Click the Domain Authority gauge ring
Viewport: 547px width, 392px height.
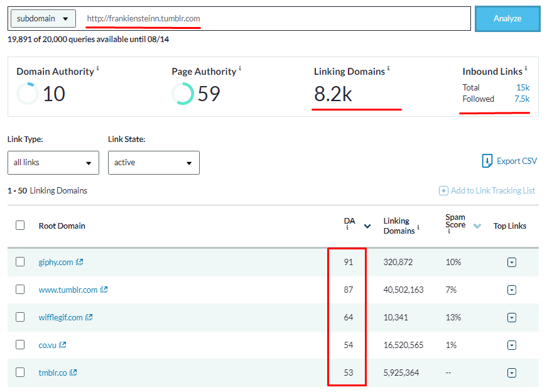click(28, 94)
